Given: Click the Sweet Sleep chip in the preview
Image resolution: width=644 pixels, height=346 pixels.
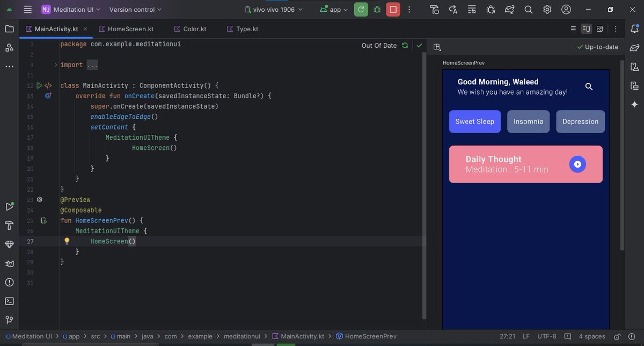Looking at the screenshot, I should point(475,121).
